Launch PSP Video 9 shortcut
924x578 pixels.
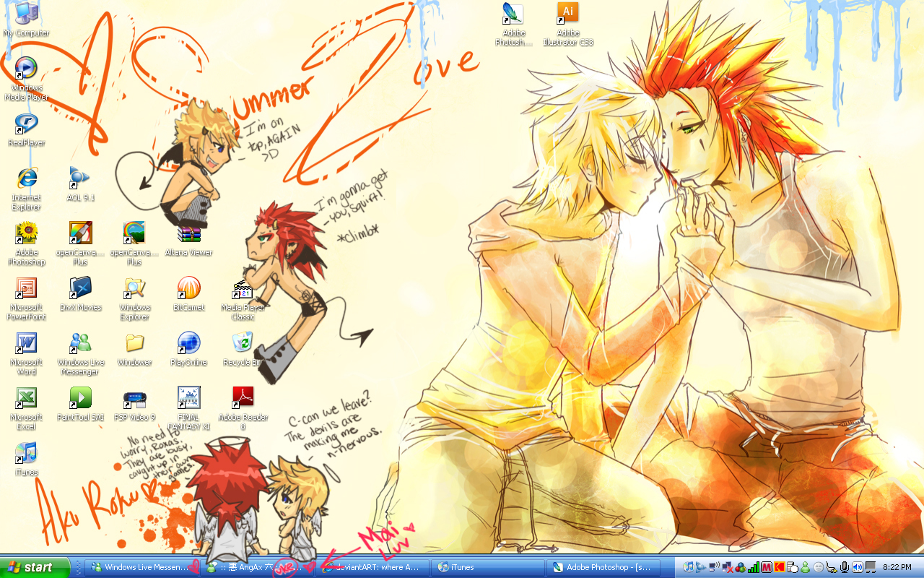point(134,404)
